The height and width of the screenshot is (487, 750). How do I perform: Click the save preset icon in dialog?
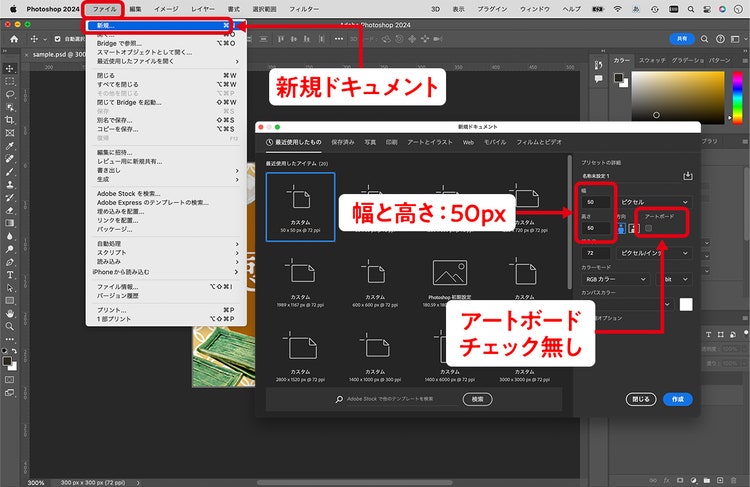[x=687, y=176]
